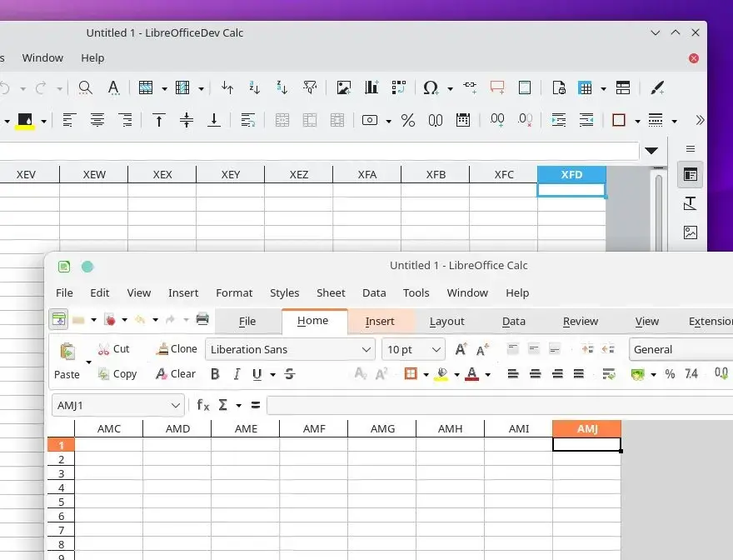
Task: Open the Styles menu
Action: 284,292
